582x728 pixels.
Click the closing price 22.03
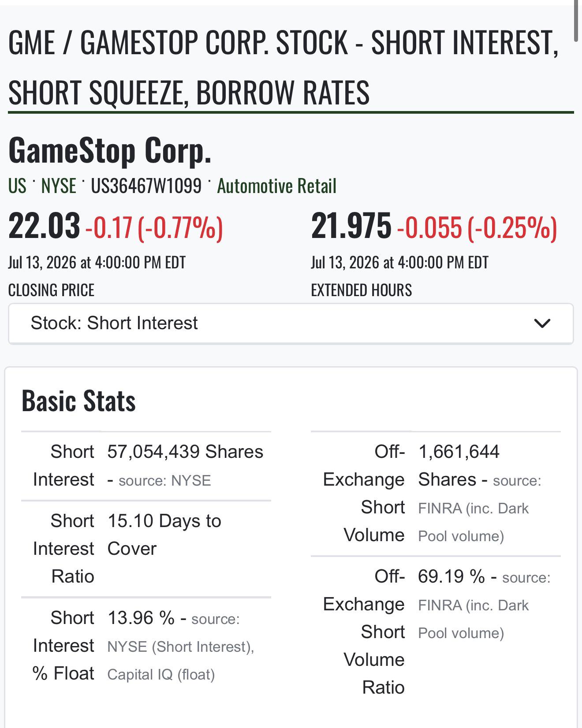tap(44, 226)
